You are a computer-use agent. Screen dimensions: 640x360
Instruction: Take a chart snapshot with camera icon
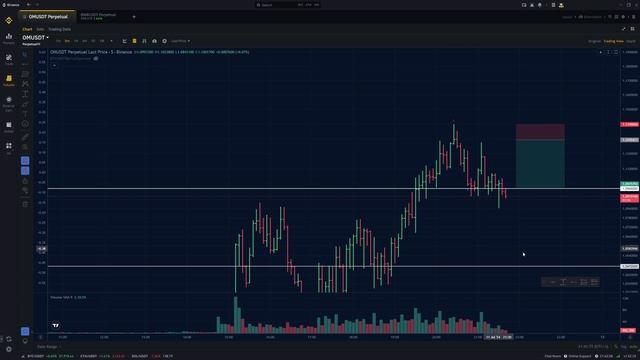click(154, 41)
